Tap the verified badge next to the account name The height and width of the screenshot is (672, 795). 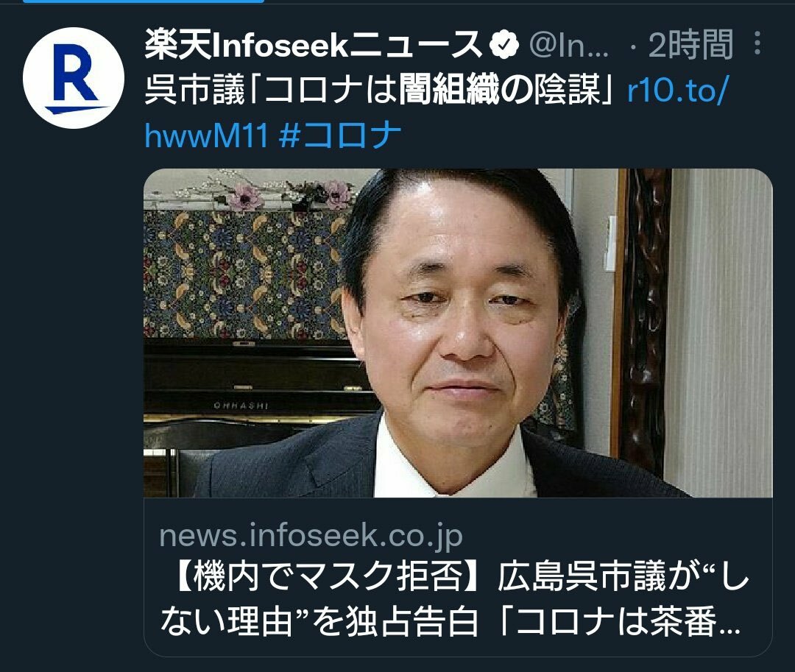(504, 45)
